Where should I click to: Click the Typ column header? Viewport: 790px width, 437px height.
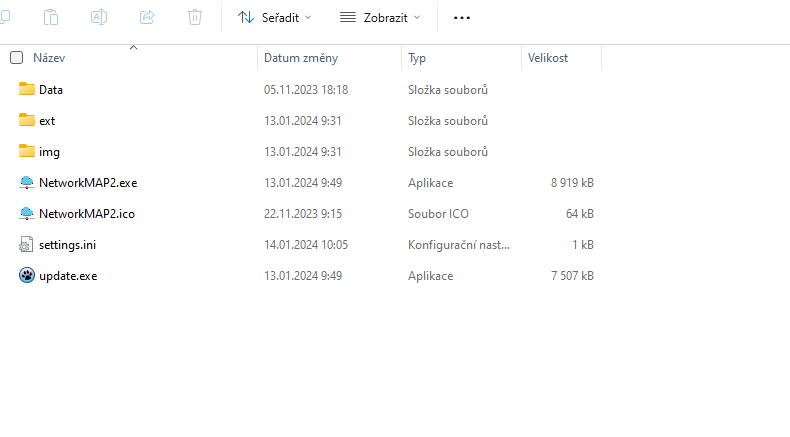pyautogui.click(x=417, y=58)
